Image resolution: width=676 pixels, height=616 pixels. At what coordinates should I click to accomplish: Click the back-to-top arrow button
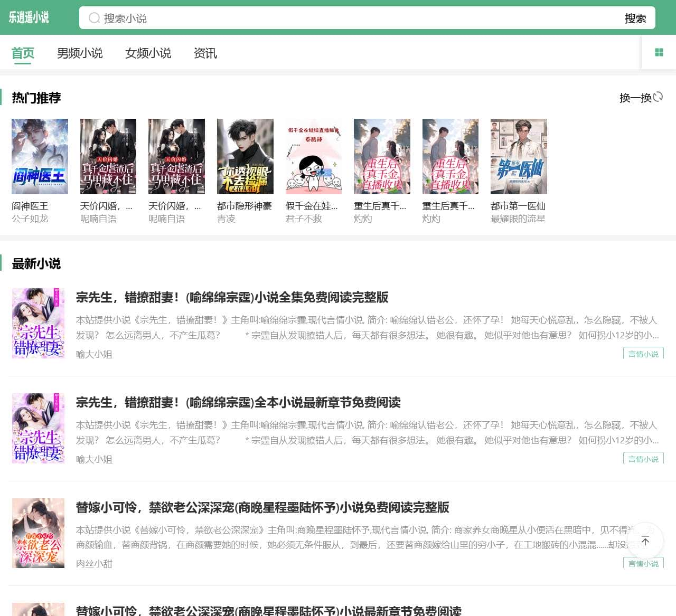click(x=645, y=541)
